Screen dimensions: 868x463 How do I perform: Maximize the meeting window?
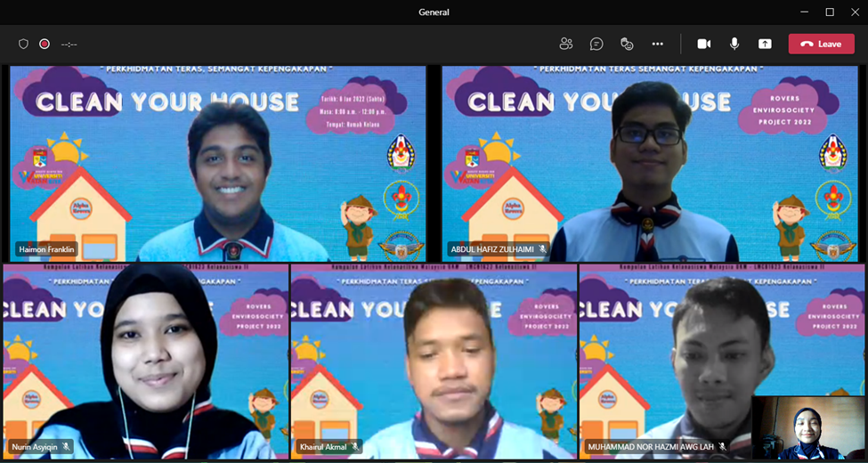[830, 12]
